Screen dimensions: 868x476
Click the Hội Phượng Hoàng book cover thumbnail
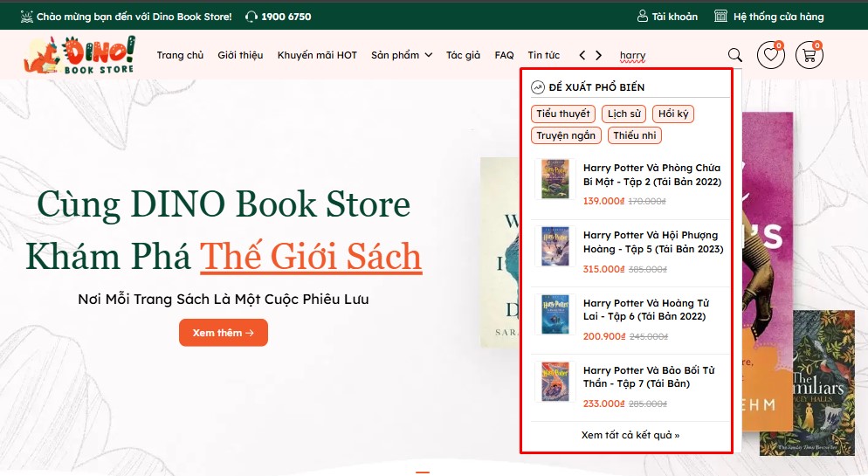(x=555, y=246)
